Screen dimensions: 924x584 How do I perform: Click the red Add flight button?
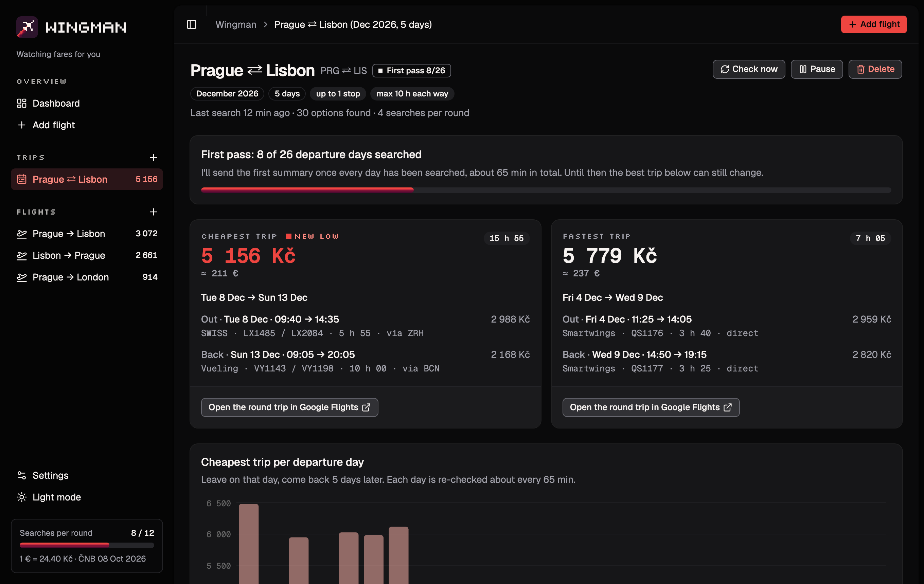[874, 24]
